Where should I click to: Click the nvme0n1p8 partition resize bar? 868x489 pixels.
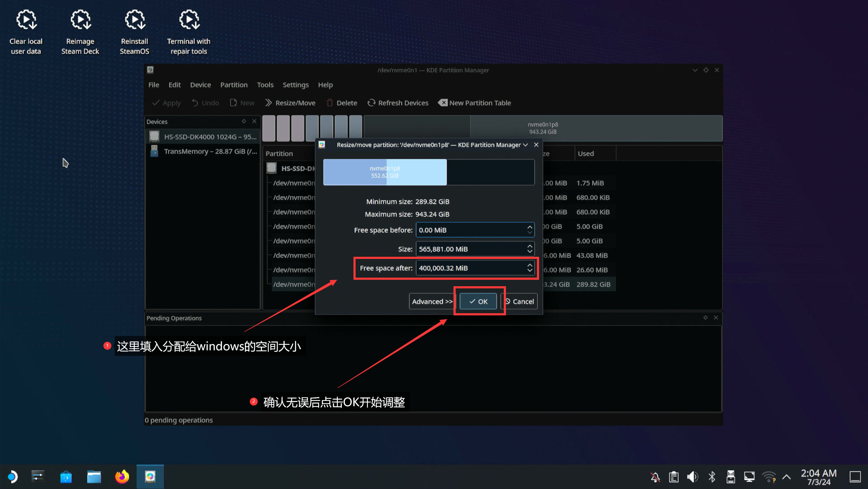click(385, 172)
